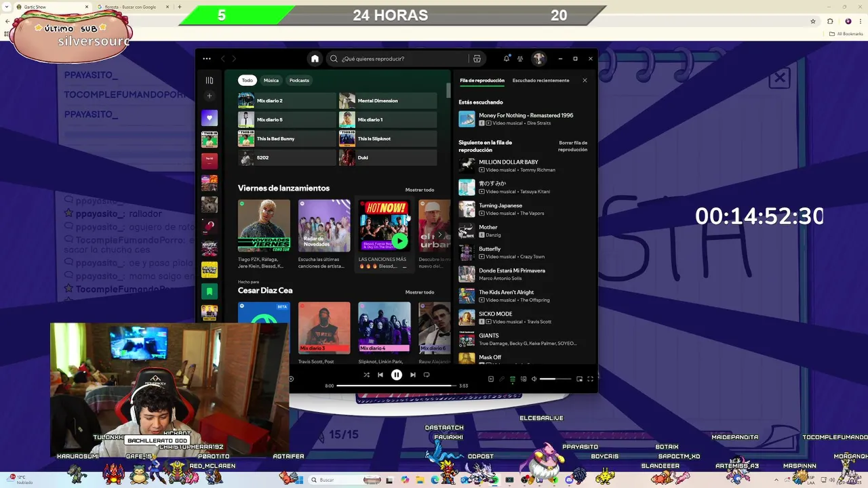Select the 'Todo' filter chip
This screenshot has width=868, height=488.
click(x=247, y=80)
